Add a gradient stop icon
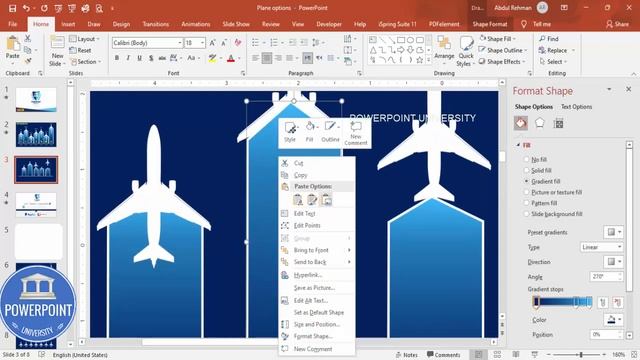The height and width of the screenshot is (360, 640). 603,302
